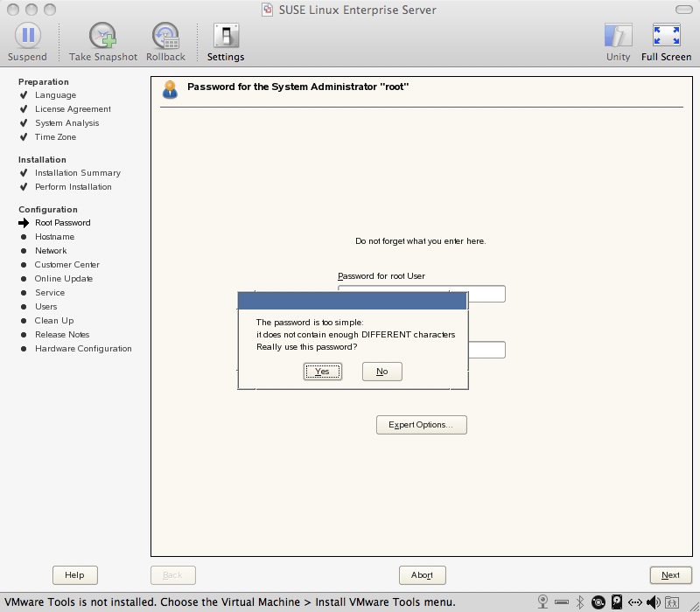Proceed with the Next button
700x612 pixels.
coord(670,575)
